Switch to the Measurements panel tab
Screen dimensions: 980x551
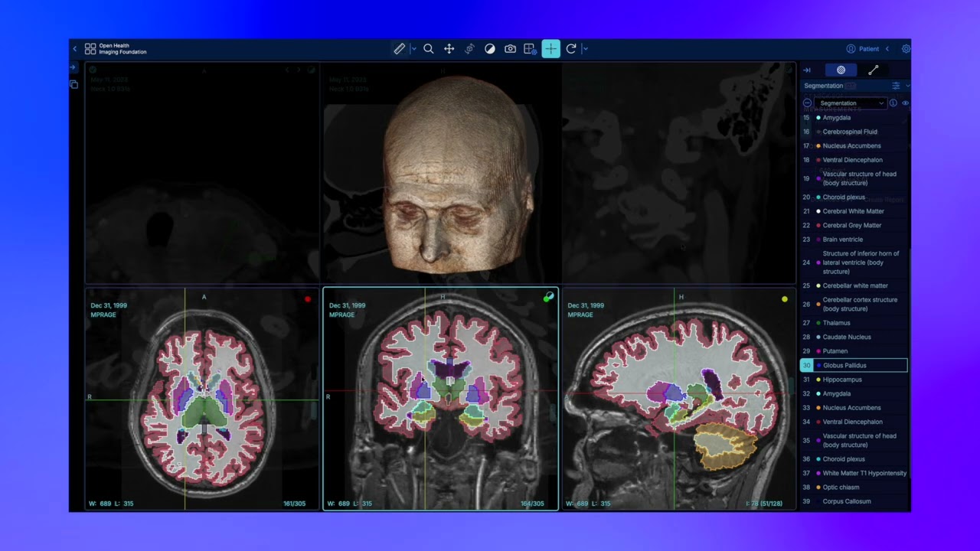pos(873,70)
